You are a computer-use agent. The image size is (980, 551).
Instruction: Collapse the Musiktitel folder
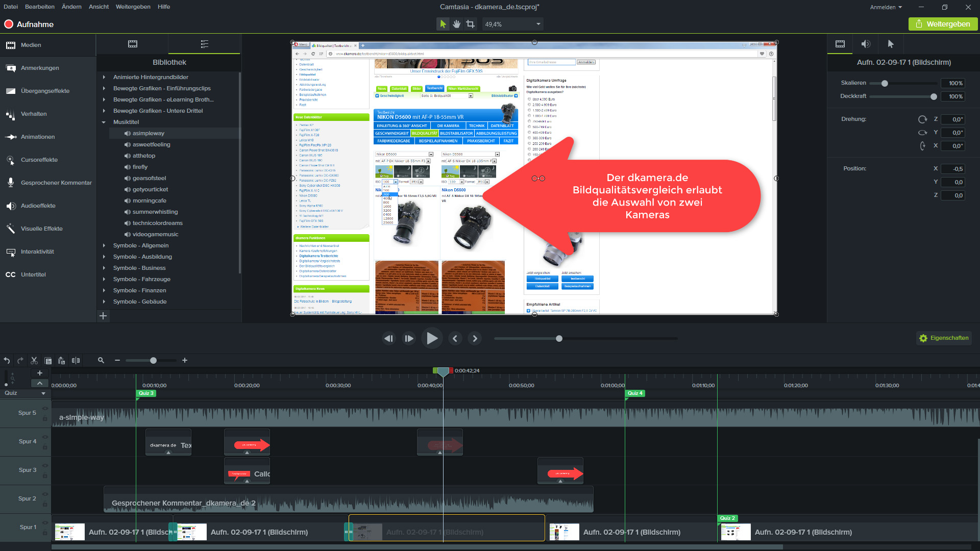[104, 122]
